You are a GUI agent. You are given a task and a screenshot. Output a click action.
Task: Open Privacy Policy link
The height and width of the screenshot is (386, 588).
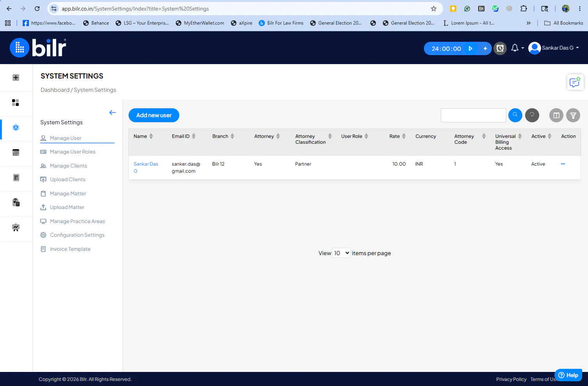[511, 379]
